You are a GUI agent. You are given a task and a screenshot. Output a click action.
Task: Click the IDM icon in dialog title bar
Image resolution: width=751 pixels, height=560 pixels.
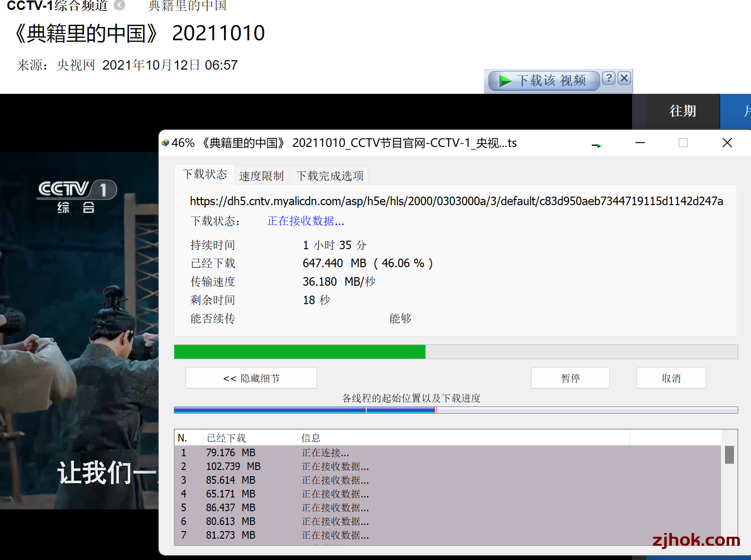click(x=165, y=143)
